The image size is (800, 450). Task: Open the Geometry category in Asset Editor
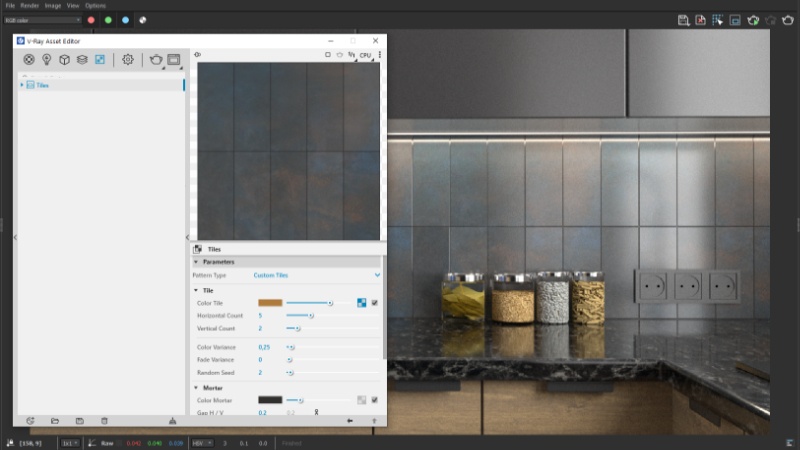point(64,60)
